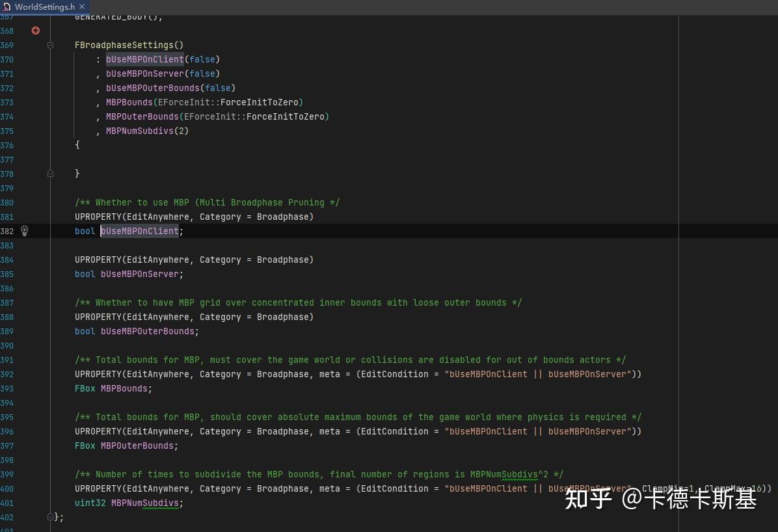Image resolution: width=778 pixels, height=532 pixels.
Task: Click EditCondition string on line 392
Action: (x=538, y=374)
